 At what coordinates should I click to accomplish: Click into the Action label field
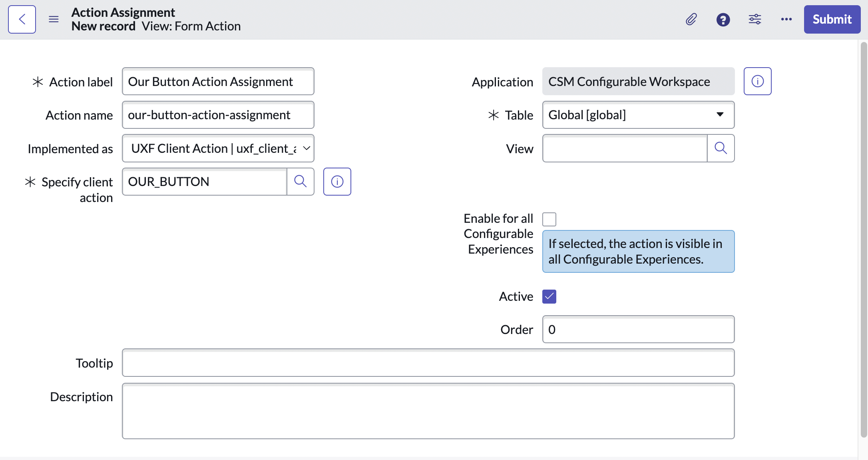click(218, 82)
